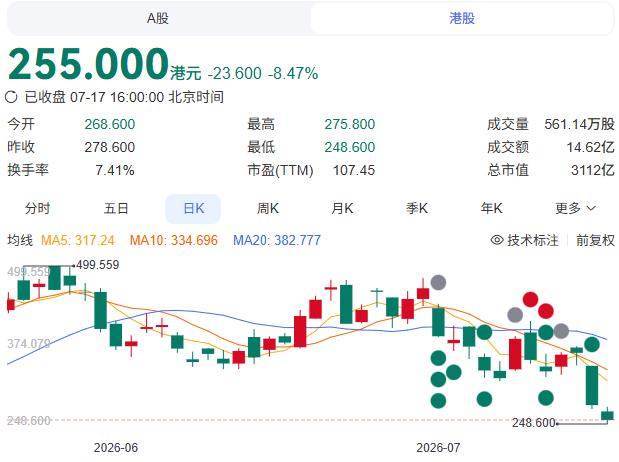Image resolution: width=619 pixels, height=462 pixels.
Task: Click the 总市值 value 3112亿
Action: point(593,170)
